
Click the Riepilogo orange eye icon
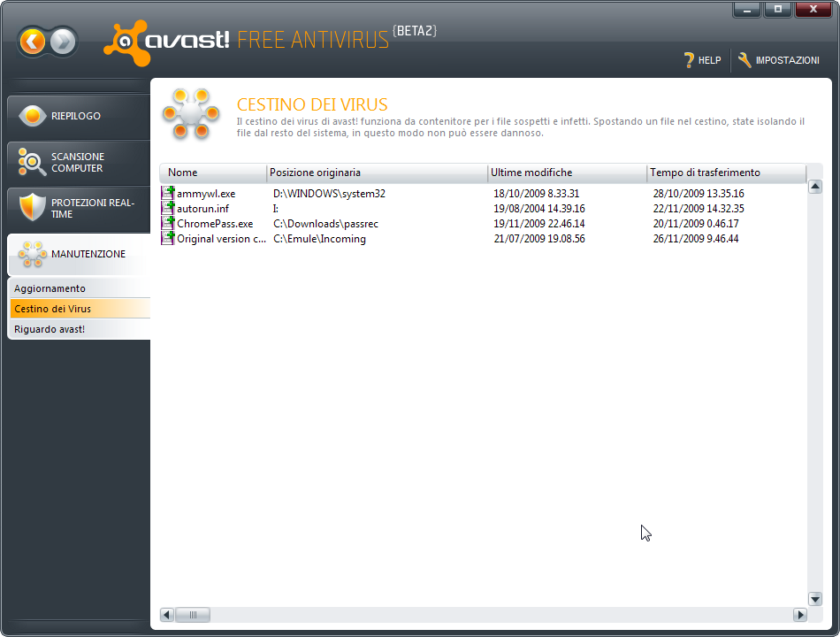coord(32,116)
